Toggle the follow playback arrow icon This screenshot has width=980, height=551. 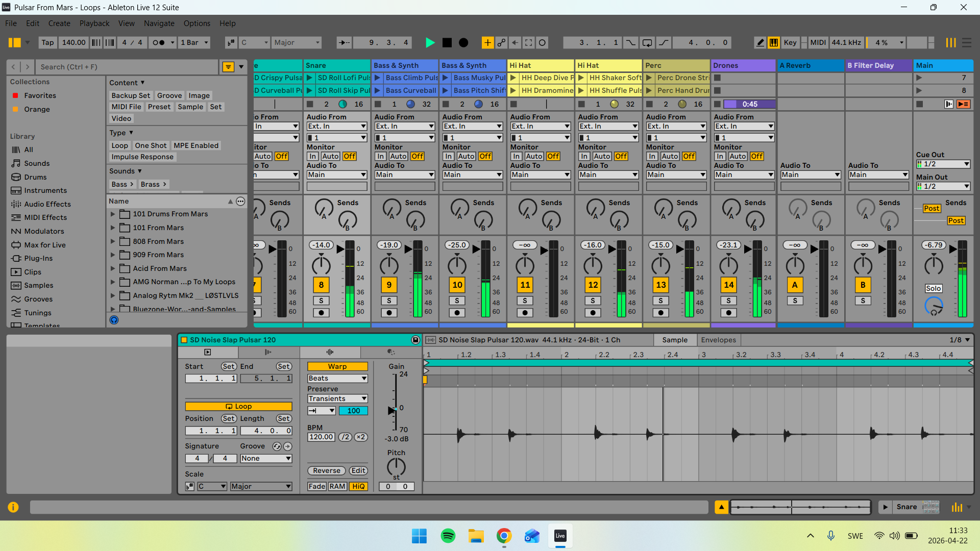click(345, 42)
